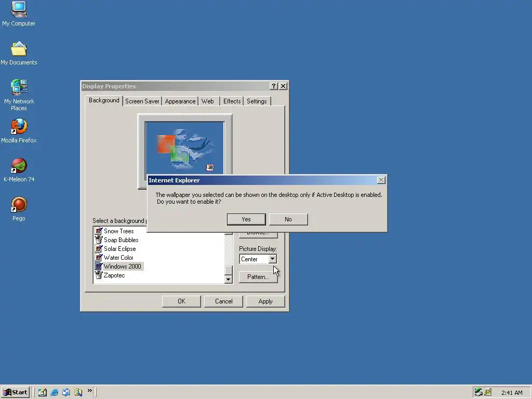Select Soap Bubbles wallpaper
Viewport: 532px width, 399px height.
pos(121,240)
